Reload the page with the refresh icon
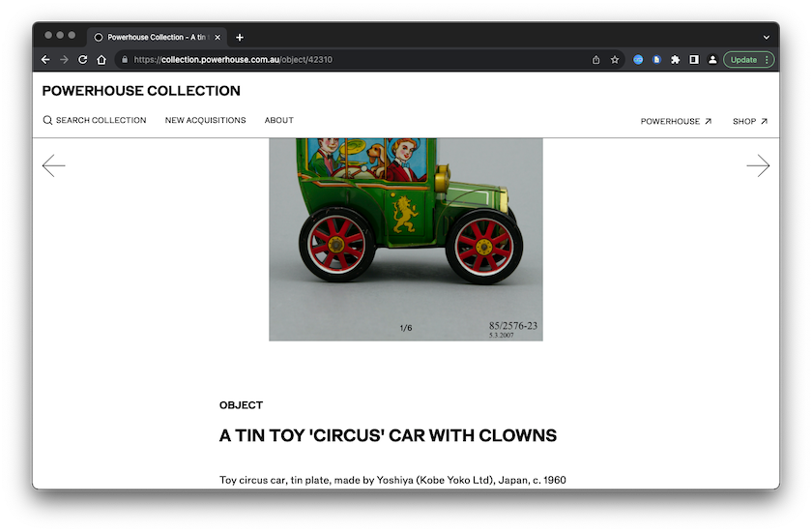This screenshot has width=812, height=532. pyautogui.click(x=83, y=59)
